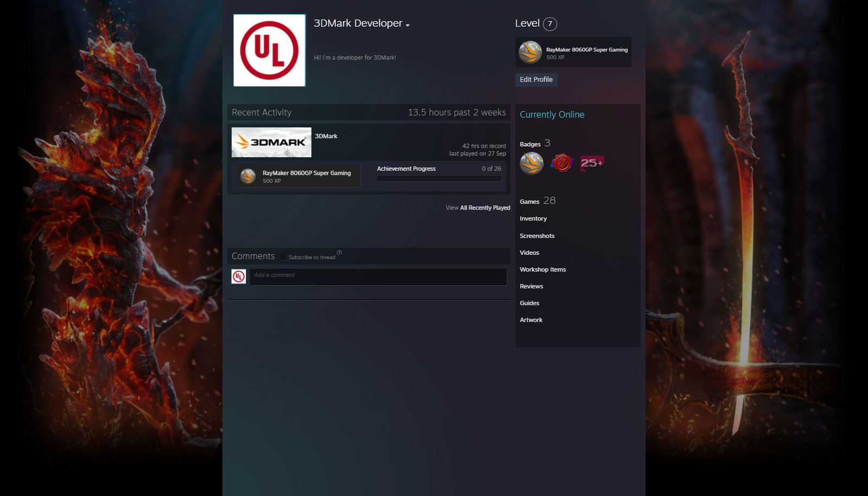The width and height of the screenshot is (868, 496).
Task: Click the Edit Profile button
Action: click(536, 80)
